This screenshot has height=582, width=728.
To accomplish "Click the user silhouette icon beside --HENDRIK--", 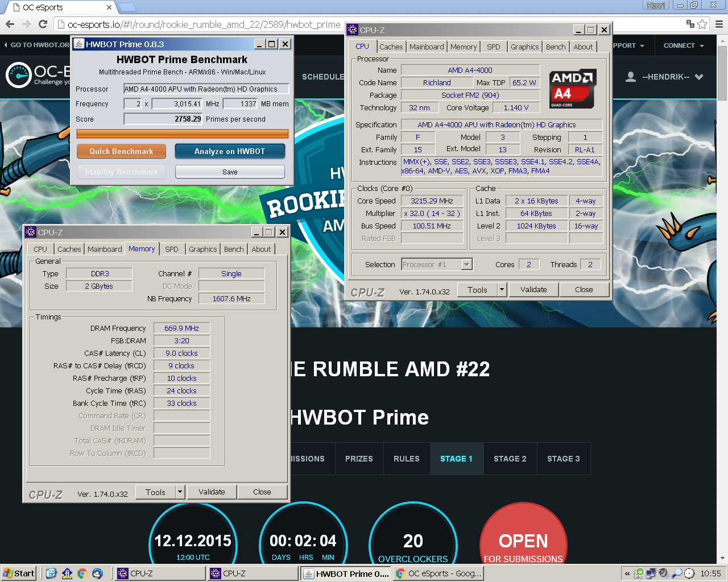I will tap(630, 77).
